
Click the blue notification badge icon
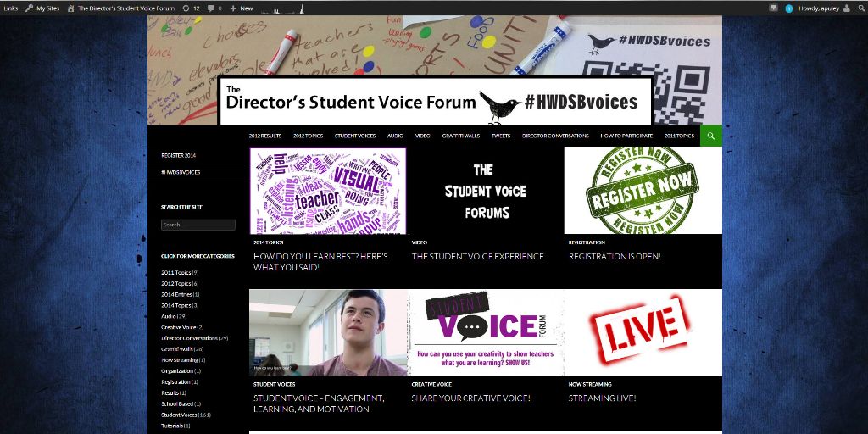(789, 8)
